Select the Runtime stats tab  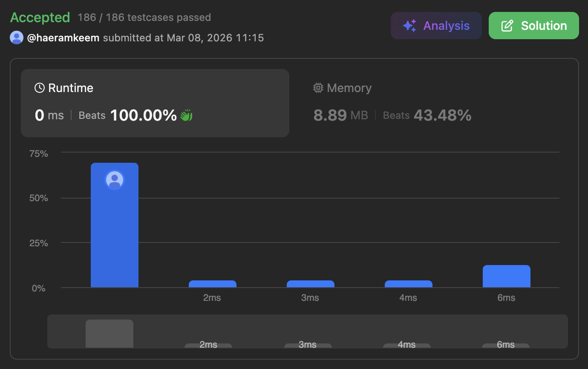tap(155, 103)
